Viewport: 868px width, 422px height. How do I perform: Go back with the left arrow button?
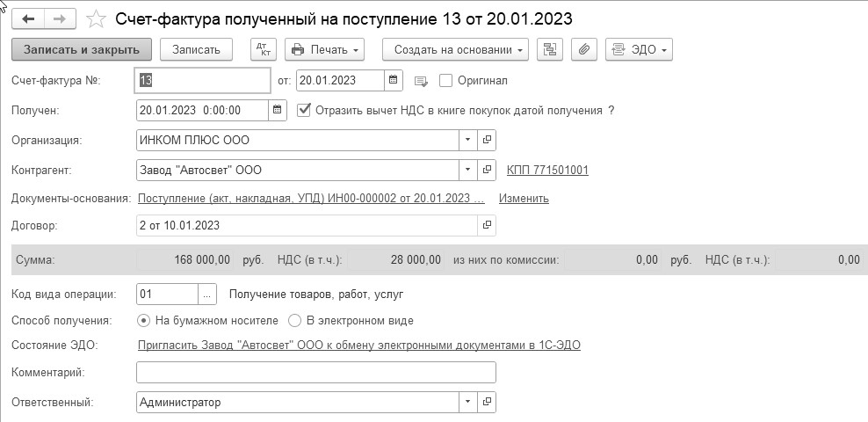click(x=28, y=19)
